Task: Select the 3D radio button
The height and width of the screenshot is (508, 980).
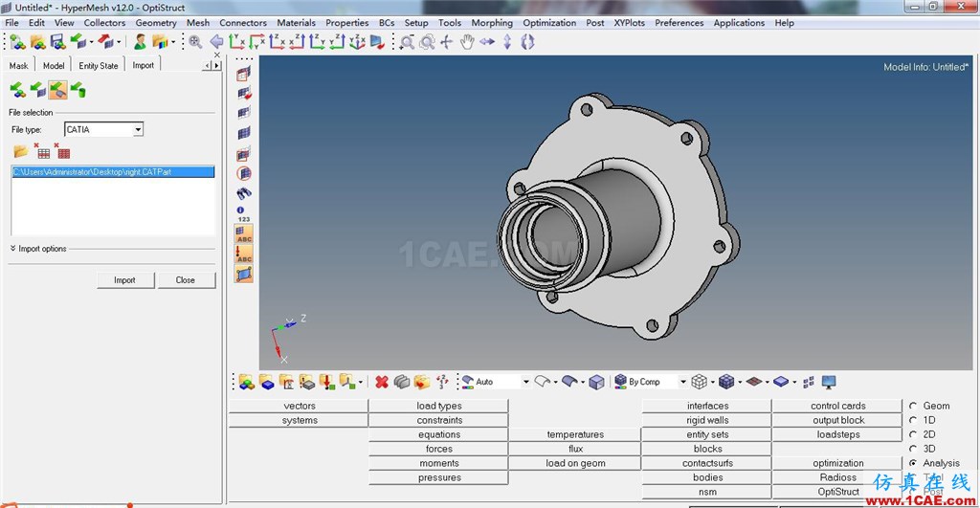Action: 913,449
